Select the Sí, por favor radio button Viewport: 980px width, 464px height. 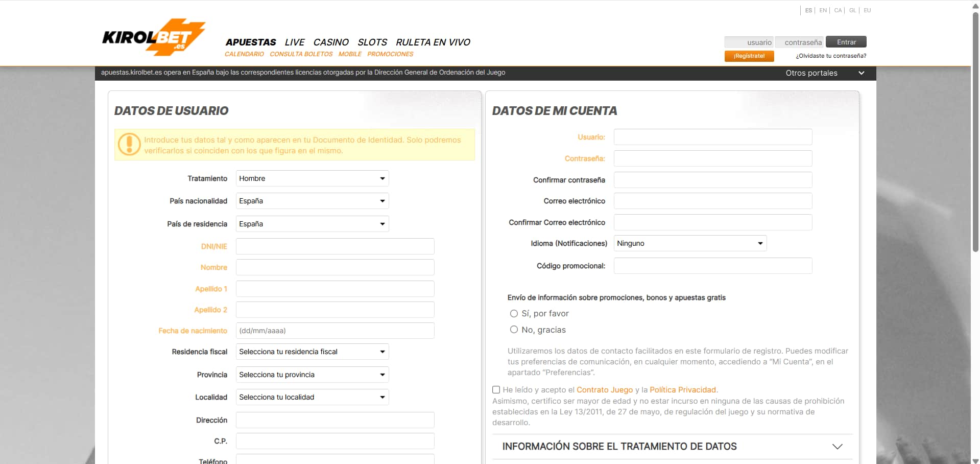(514, 313)
